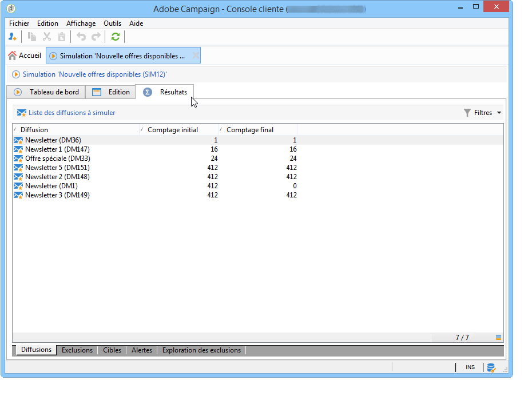Screen dimensions: 532x396
Task: Switch to the Cibles bottom tab
Action: click(x=112, y=350)
